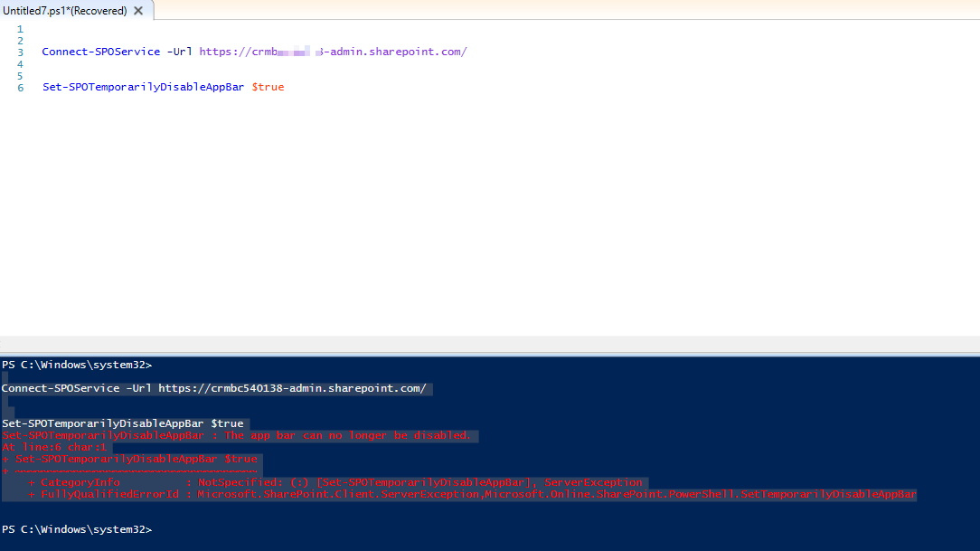Switch to the Untitled7.ps1 recovered tab
This screenshot has height=551, width=980.
[63, 11]
